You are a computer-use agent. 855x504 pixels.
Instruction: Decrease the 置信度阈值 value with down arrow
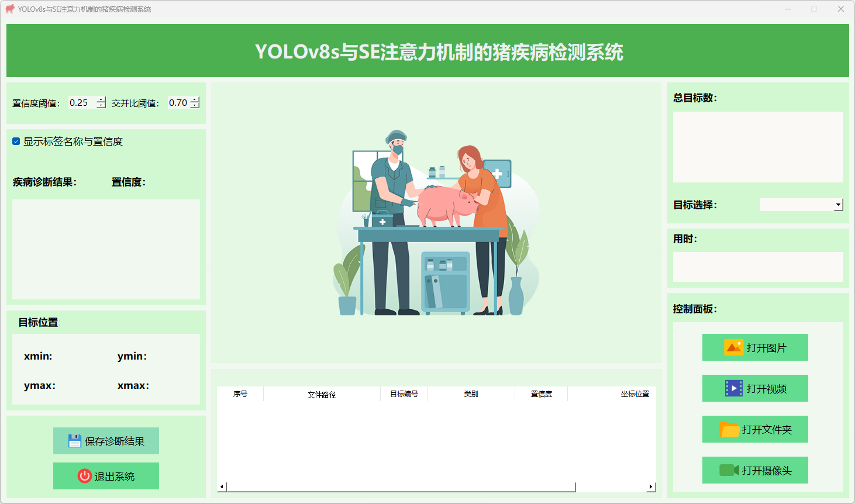[x=101, y=106]
